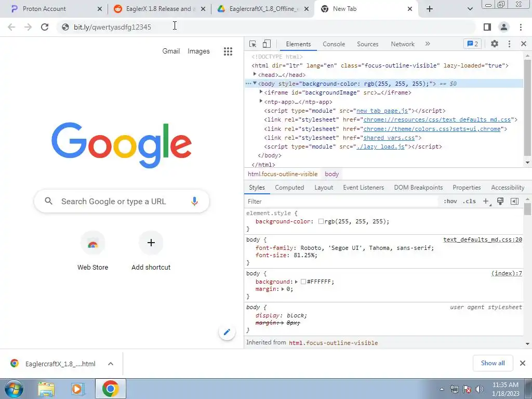
Task: Toggle Chrome side panel
Action: [x=487, y=27]
